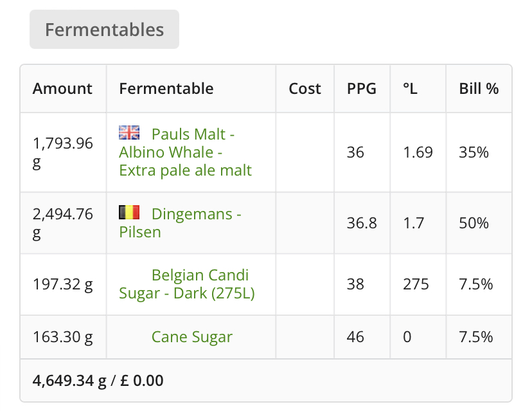Click the PPG column header

coord(362,89)
